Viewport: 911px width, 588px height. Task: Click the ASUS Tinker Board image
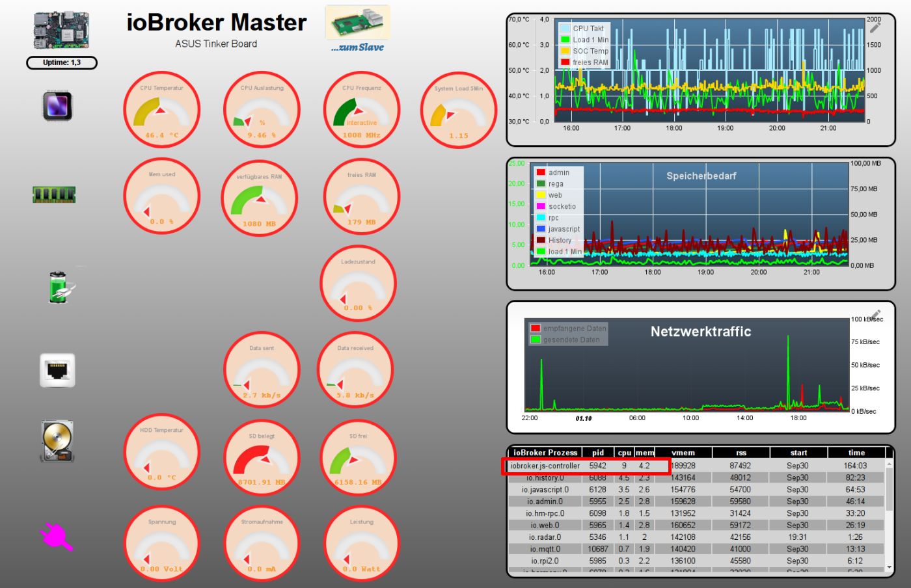(61, 30)
